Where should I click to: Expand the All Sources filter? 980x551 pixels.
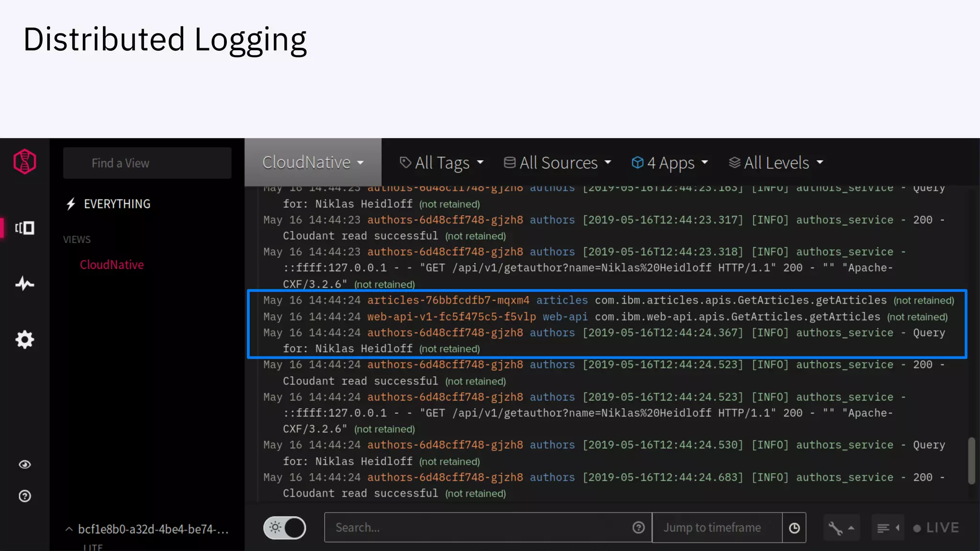tap(557, 163)
